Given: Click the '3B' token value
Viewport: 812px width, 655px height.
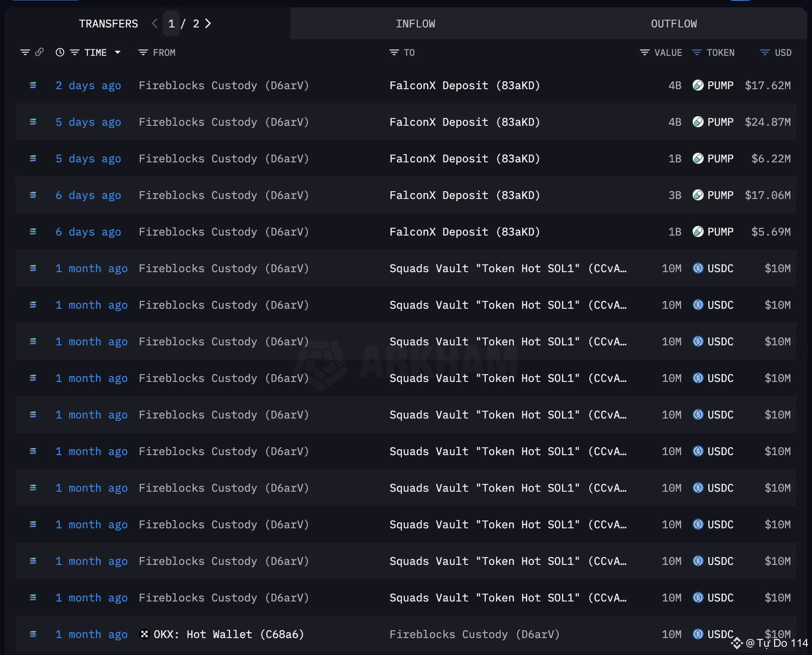Looking at the screenshot, I should click(x=675, y=195).
